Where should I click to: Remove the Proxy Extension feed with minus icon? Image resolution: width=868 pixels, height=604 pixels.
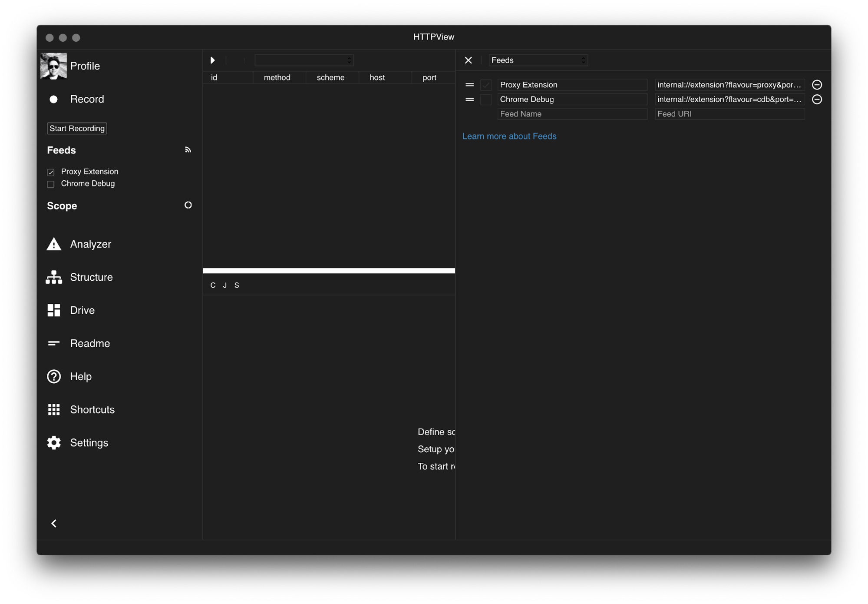[817, 85]
